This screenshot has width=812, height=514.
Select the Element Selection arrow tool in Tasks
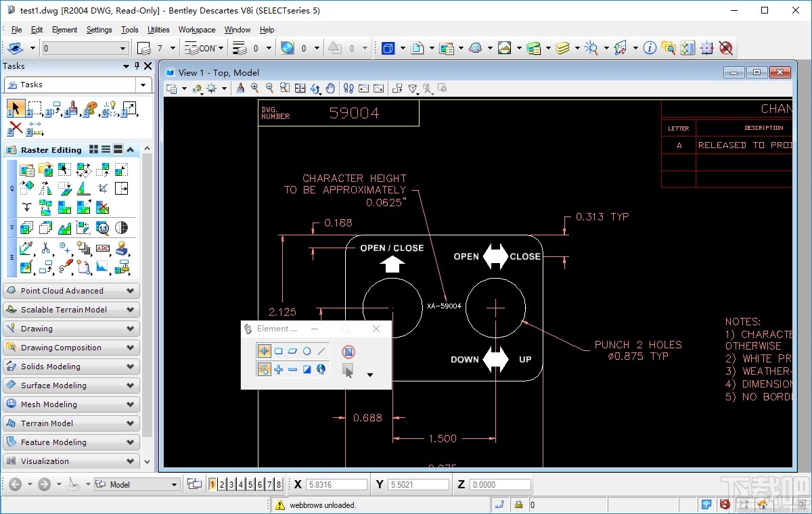pos(16,108)
